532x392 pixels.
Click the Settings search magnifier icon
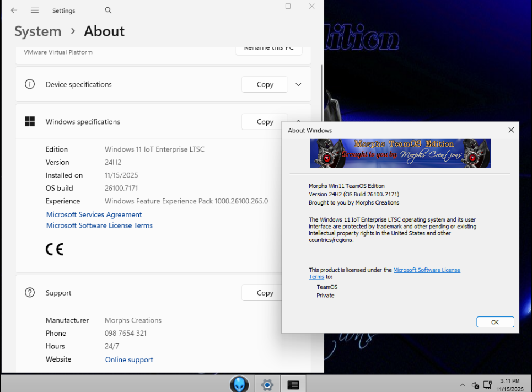[108, 10]
